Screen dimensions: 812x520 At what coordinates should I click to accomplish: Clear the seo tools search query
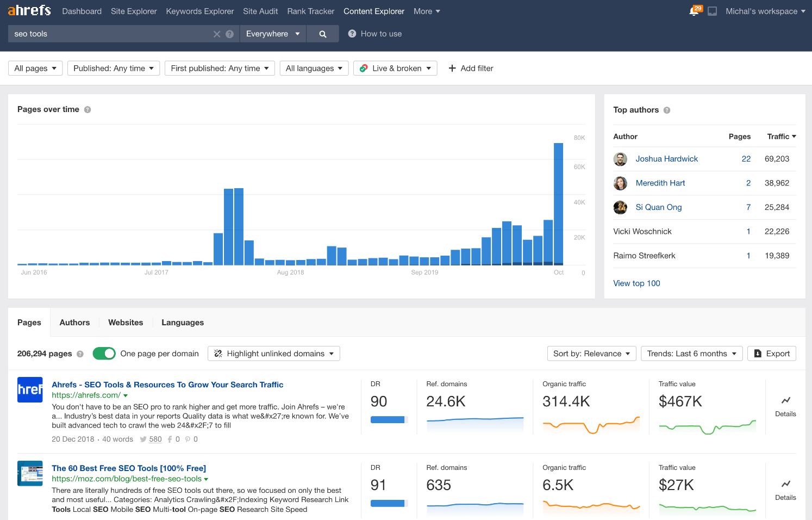click(x=217, y=34)
